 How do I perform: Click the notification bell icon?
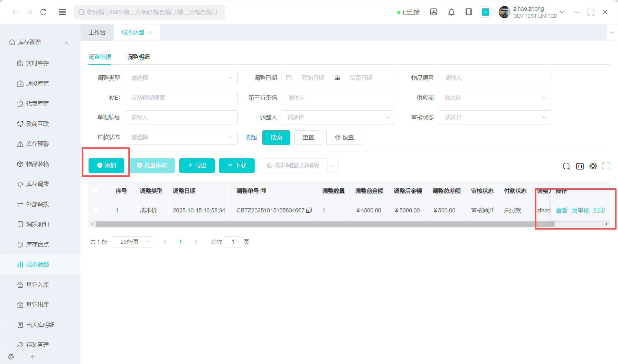451,12
